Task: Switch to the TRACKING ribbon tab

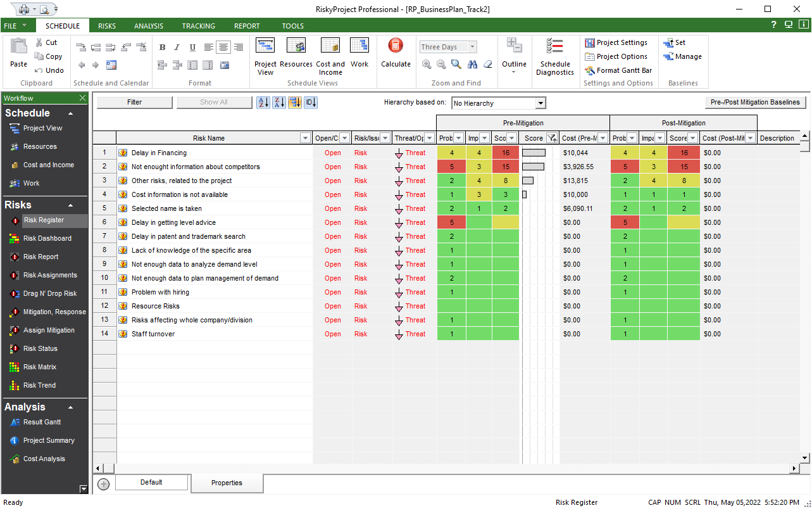Action: tap(198, 26)
